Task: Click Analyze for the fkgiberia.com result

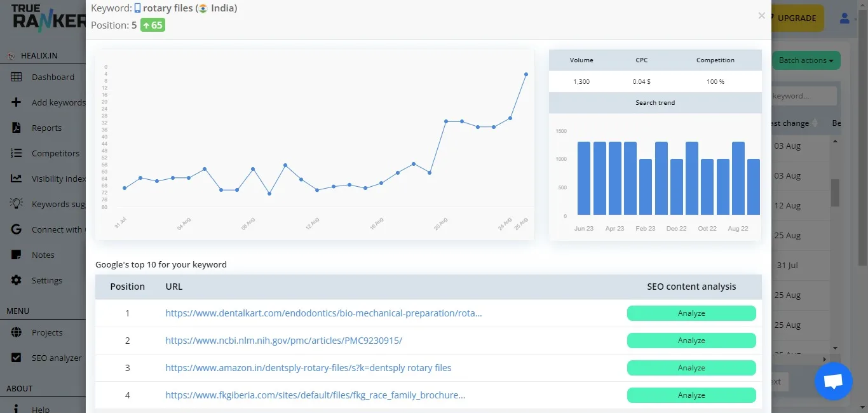Action: tap(691, 395)
